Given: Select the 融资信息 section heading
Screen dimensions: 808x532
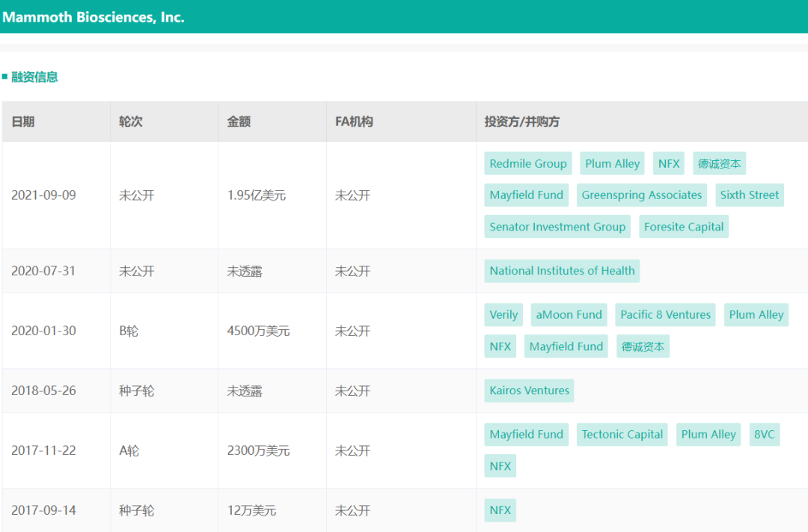Looking at the screenshot, I should tap(34, 77).
